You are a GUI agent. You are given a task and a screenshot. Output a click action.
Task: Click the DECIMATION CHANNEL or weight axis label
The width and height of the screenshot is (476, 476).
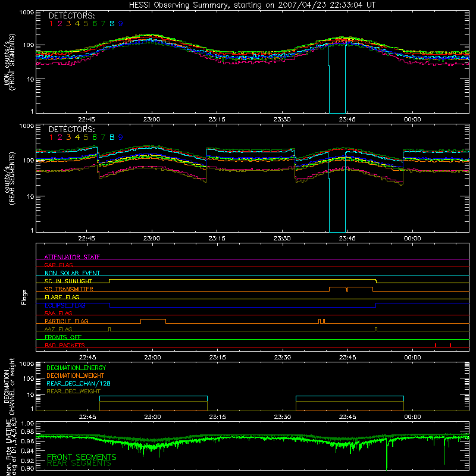[10, 386]
